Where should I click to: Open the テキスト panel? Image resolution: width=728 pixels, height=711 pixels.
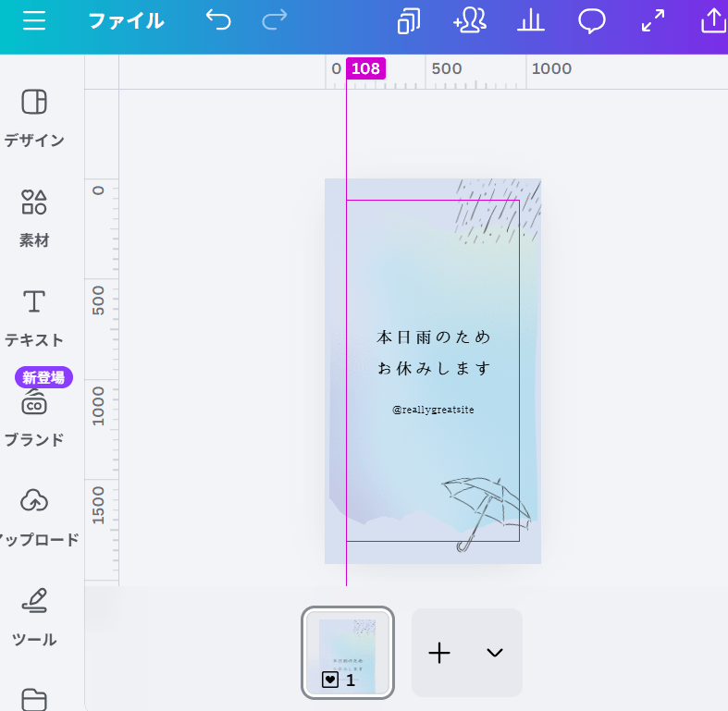pyautogui.click(x=34, y=319)
